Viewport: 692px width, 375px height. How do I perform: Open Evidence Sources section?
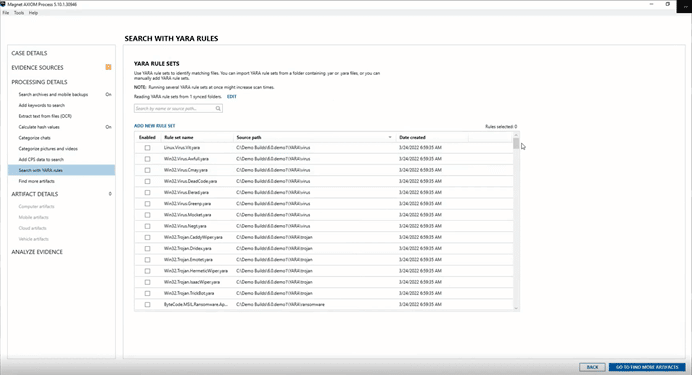click(38, 68)
